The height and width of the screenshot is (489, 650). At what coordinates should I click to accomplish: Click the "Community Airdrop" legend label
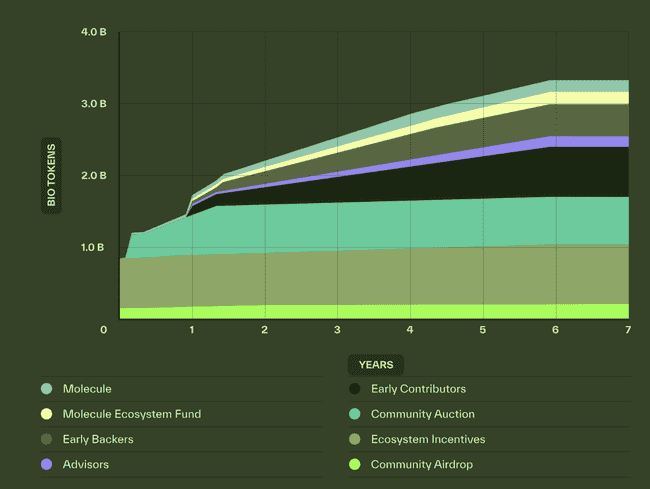coord(422,464)
